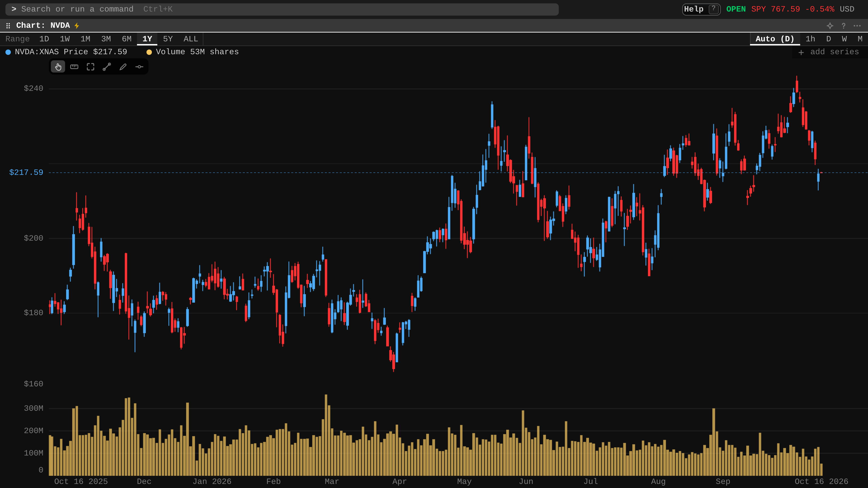Click the OPEN market status label

[736, 9]
